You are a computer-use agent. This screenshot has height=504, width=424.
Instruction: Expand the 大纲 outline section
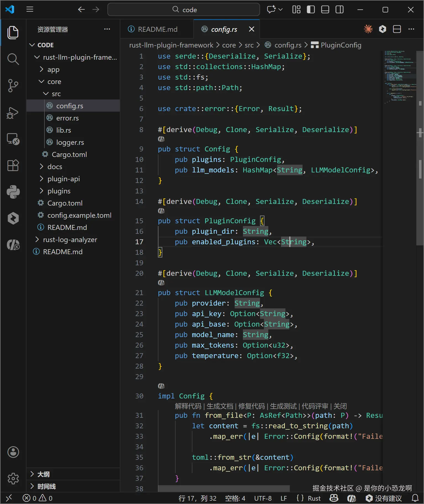73,474
